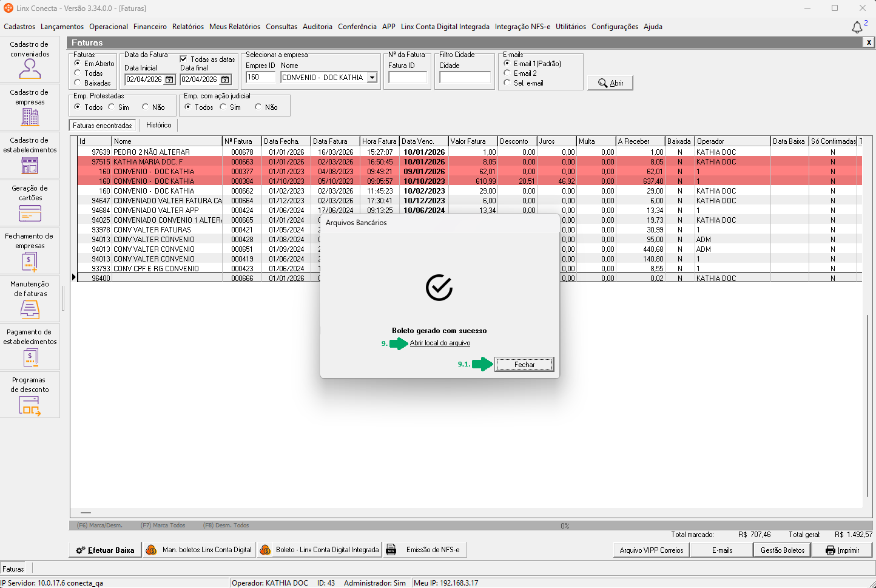Open the Financeiro menu
This screenshot has height=588, width=876.
(x=150, y=27)
